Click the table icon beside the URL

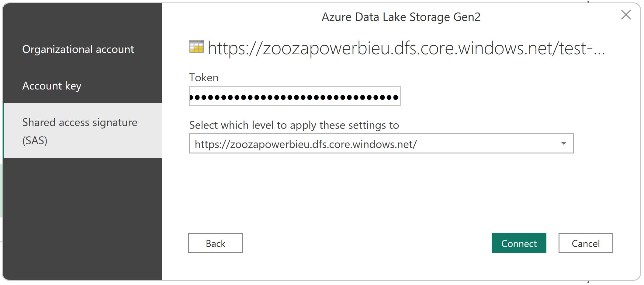click(196, 47)
